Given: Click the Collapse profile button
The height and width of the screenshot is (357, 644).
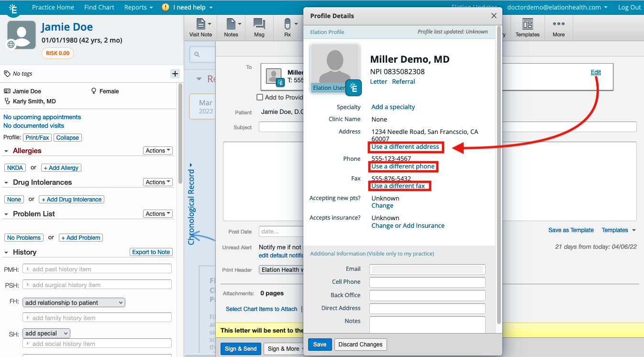Looking at the screenshot, I should [x=67, y=138].
